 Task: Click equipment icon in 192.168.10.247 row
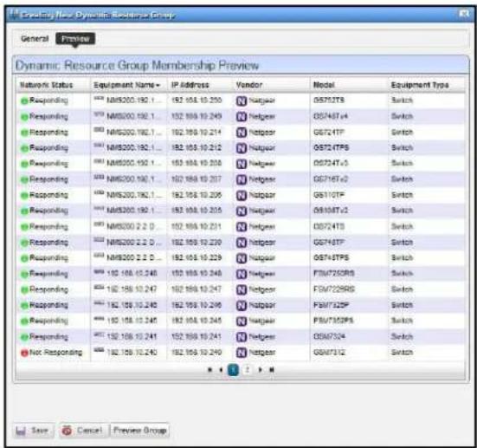pos(99,287)
